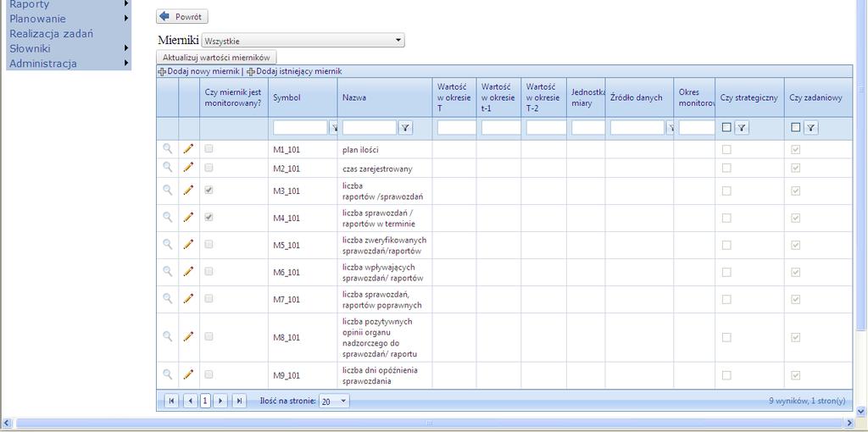Click the scroll left arrow at bottom

[x=7, y=424]
